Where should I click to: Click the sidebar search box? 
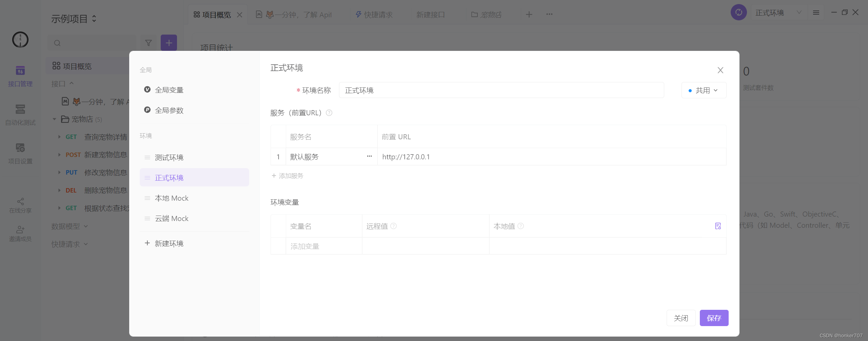92,43
